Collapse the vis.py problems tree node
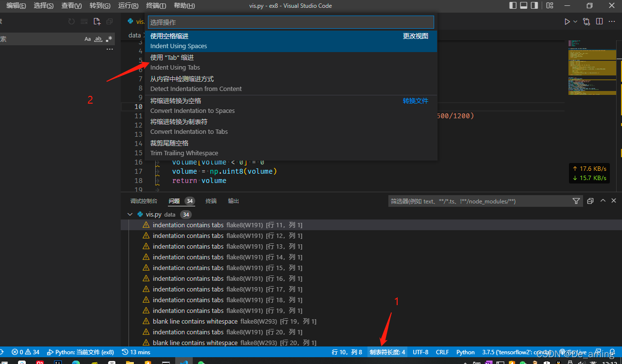This screenshot has width=622, height=364. (x=129, y=214)
